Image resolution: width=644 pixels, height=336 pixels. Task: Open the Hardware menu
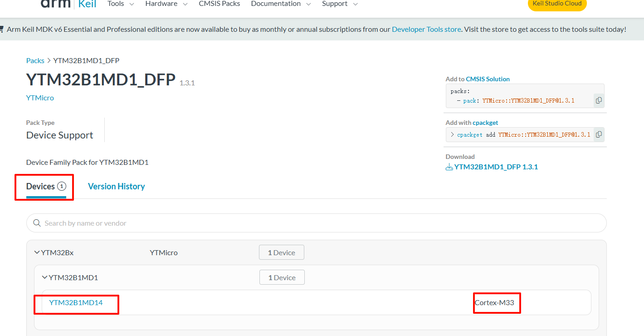pos(166,4)
